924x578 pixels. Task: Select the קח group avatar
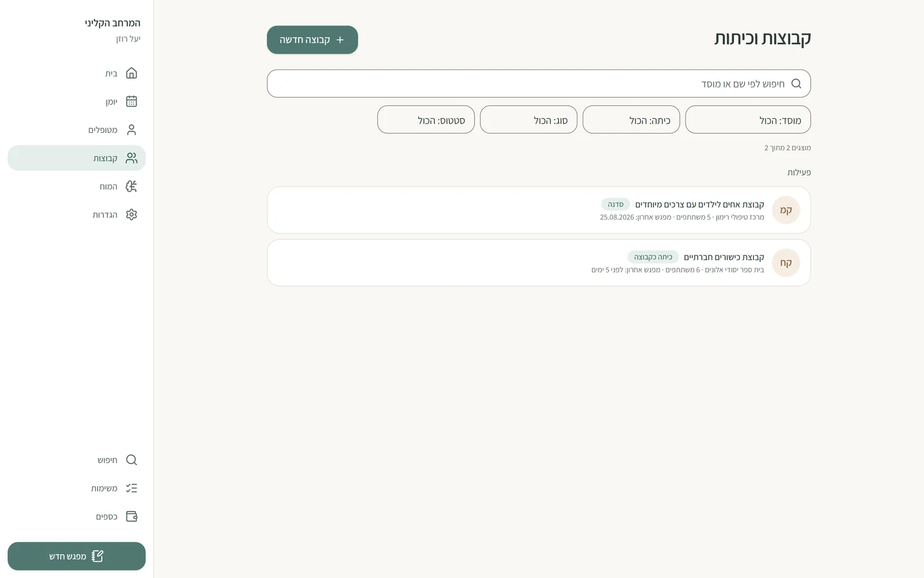tap(786, 262)
